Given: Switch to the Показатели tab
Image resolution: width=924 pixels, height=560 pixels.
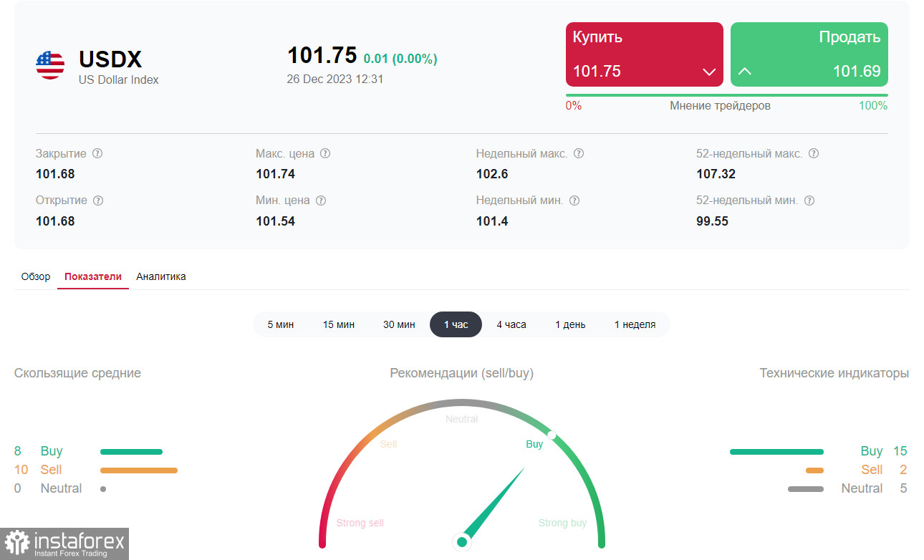Looking at the screenshot, I should pyautogui.click(x=93, y=276).
